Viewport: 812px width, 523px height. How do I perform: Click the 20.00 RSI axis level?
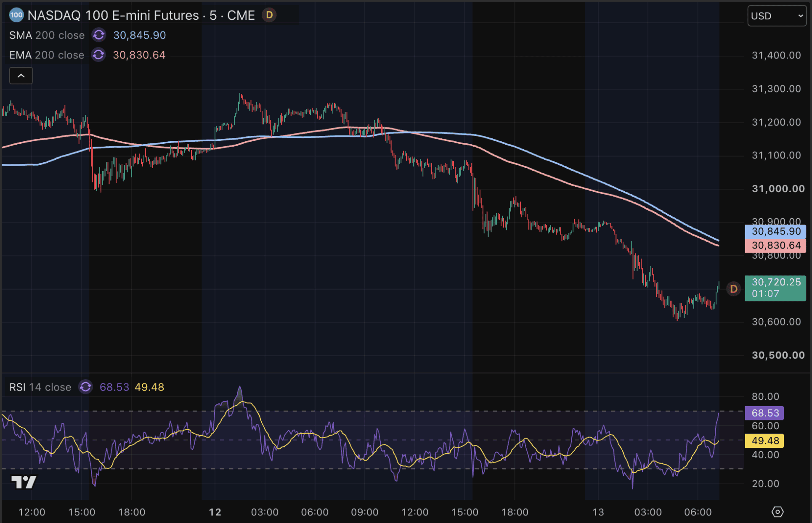coord(765,484)
